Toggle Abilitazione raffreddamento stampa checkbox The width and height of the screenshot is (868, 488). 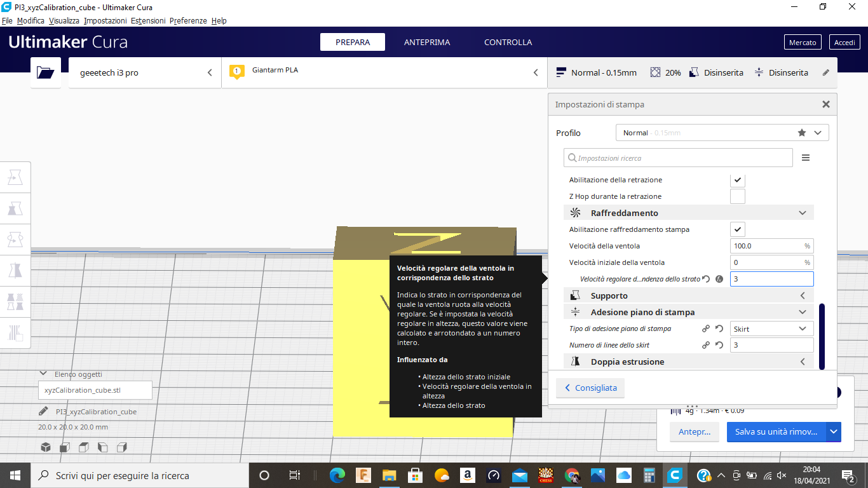738,229
